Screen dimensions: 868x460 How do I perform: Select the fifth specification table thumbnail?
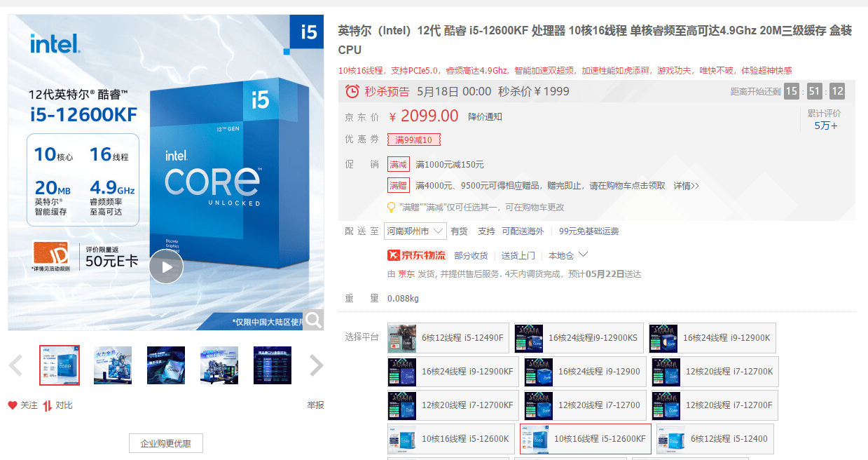point(273,365)
